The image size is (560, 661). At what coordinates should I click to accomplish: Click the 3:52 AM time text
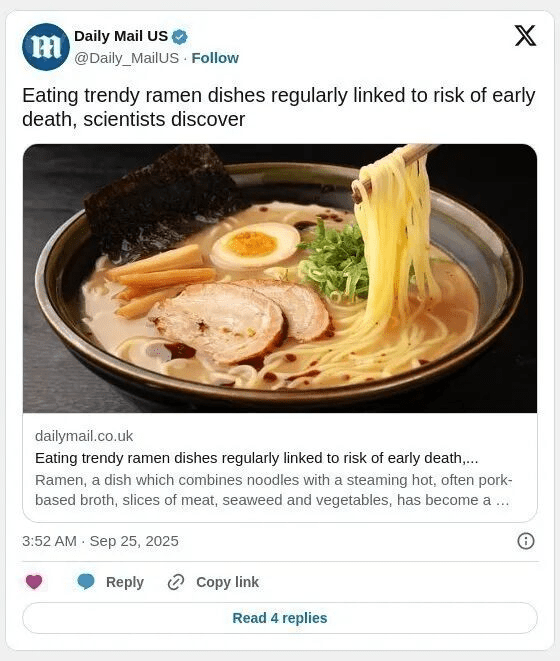[x=49, y=541]
